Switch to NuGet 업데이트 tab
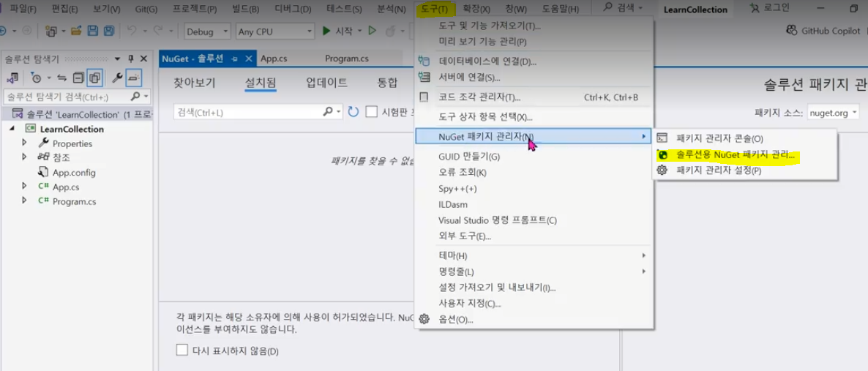868x371 pixels. pyautogui.click(x=326, y=83)
